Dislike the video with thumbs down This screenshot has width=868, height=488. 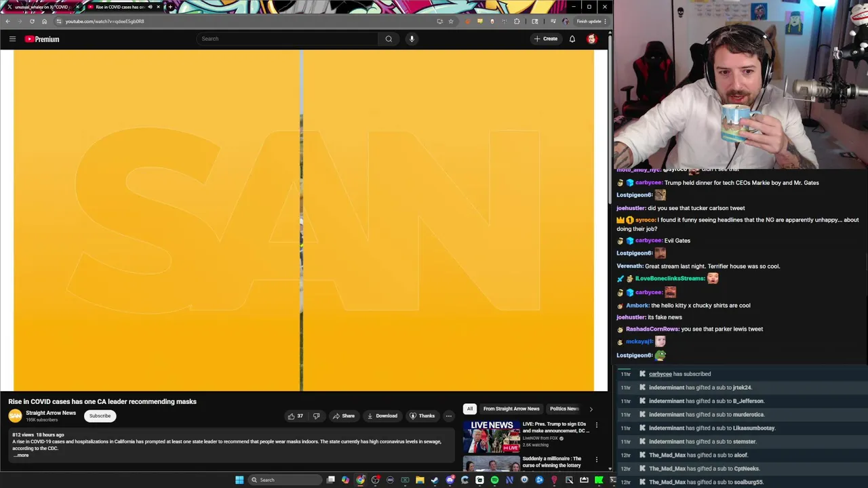(x=316, y=415)
